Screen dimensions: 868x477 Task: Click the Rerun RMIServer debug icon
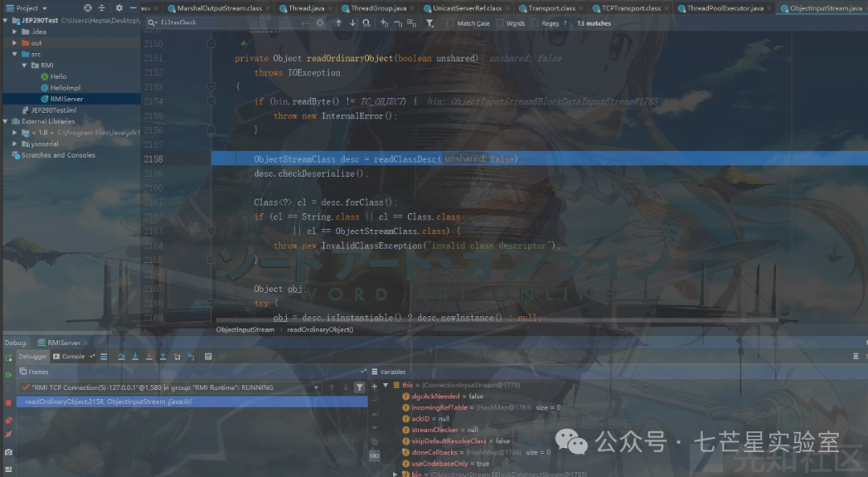point(8,358)
